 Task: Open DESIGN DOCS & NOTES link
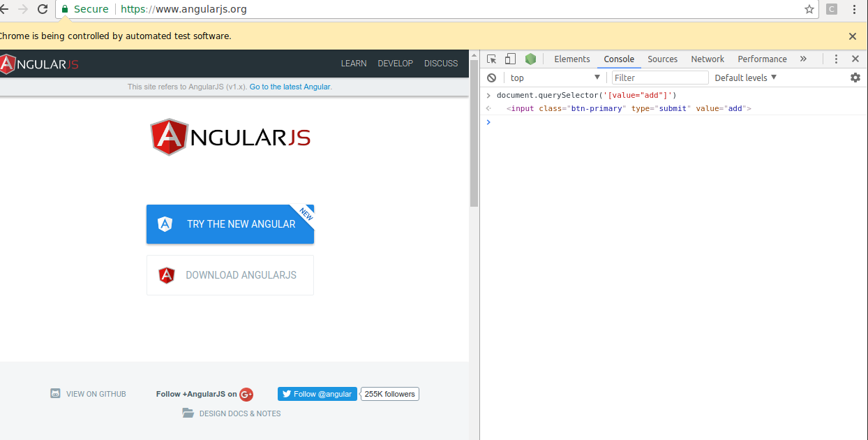(x=240, y=413)
